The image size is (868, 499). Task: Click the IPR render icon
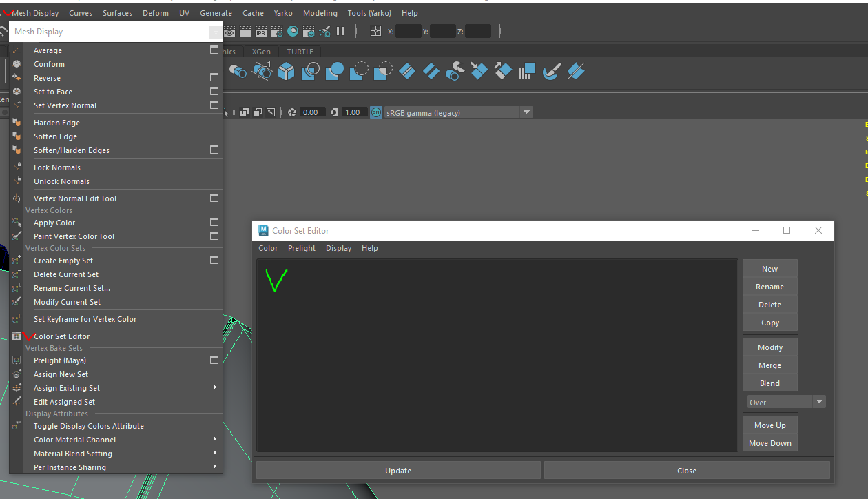pos(261,31)
